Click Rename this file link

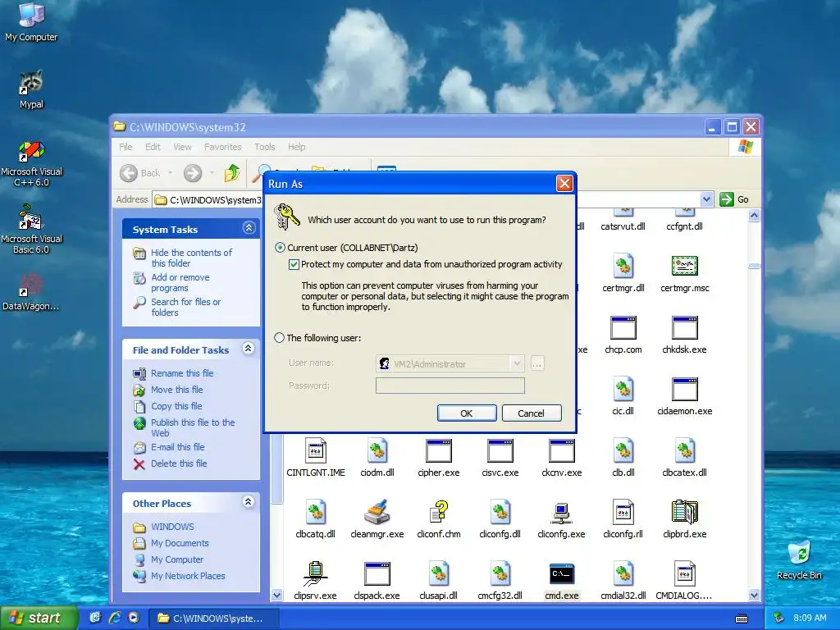click(182, 373)
